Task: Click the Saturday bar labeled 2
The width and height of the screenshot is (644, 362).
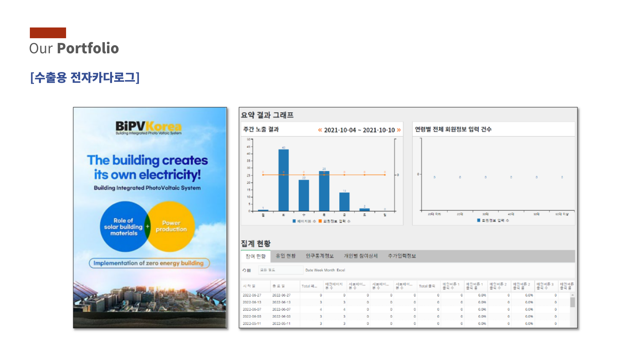Action: pos(365,209)
